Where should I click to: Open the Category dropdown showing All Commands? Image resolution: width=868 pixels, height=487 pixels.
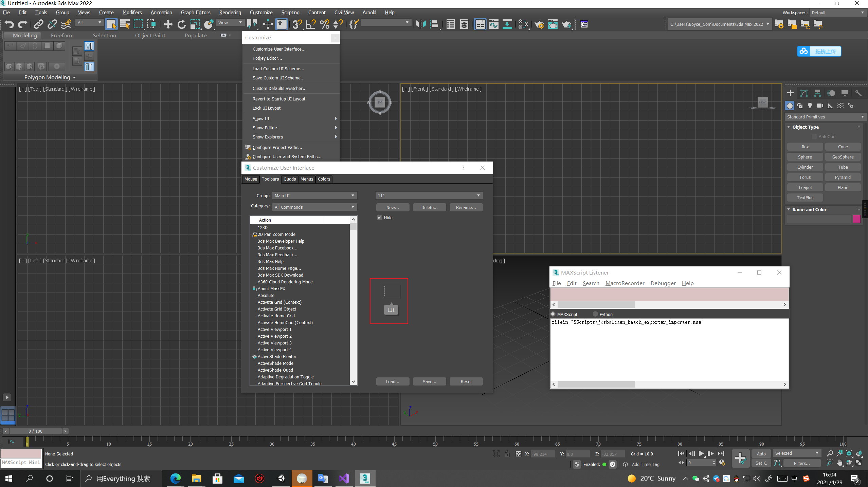(314, 207)
